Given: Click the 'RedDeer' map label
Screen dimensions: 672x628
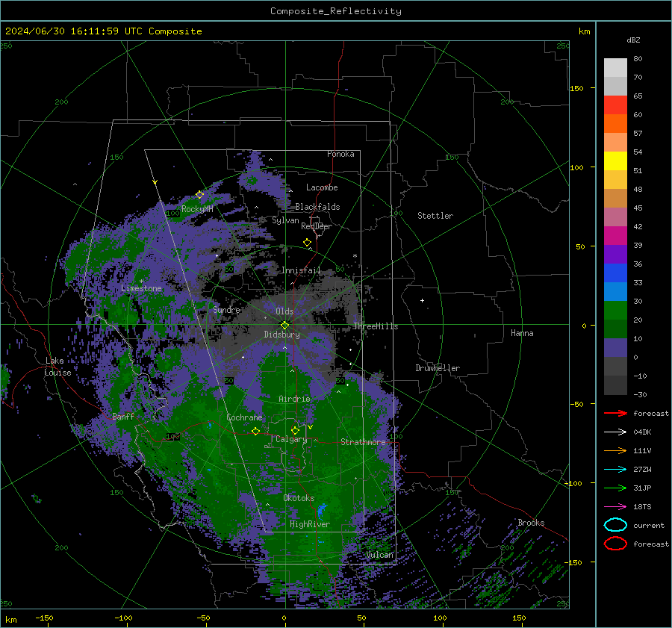Looking at the screenshot, I should coord(317,226).
